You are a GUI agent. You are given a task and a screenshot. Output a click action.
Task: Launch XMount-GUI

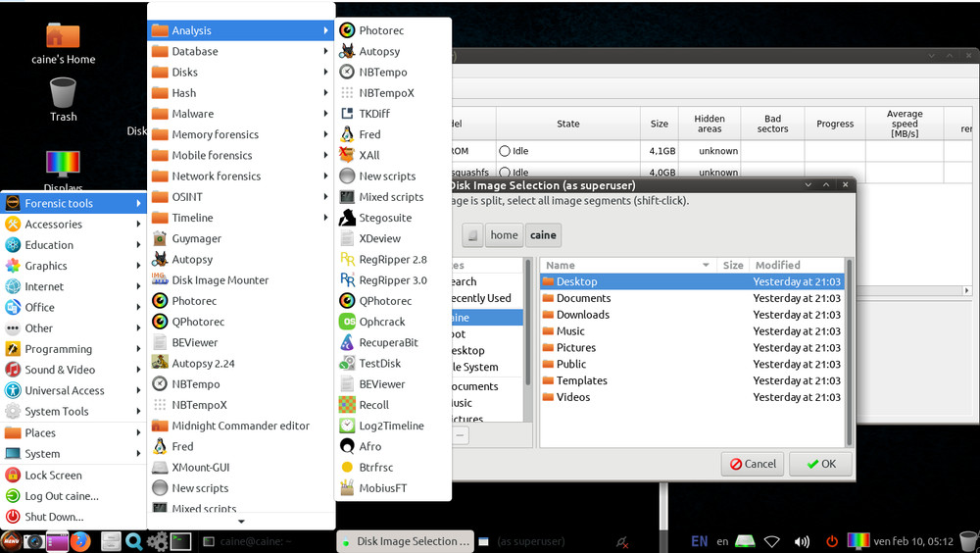200,468
